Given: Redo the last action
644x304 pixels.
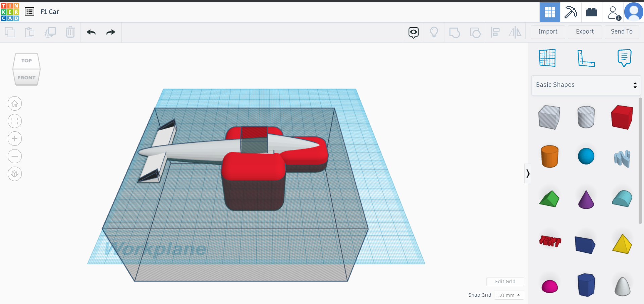Looking at the screenshot, I should (x=111, y=32).
